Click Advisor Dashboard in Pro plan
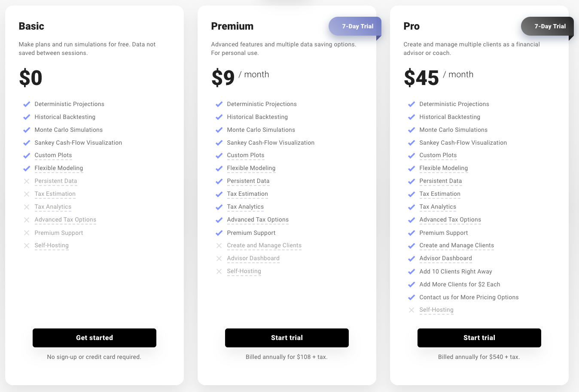 [x=445, y=258]
